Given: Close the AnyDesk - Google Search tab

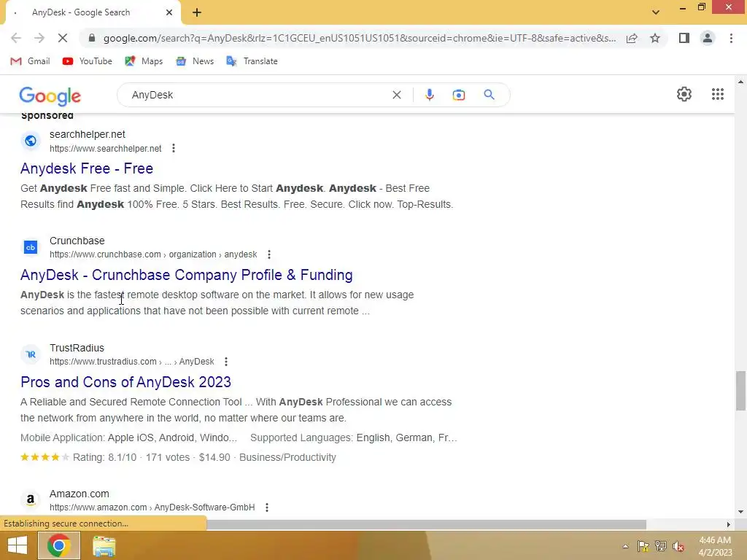Looking at the screenshot, I should 169,12.
